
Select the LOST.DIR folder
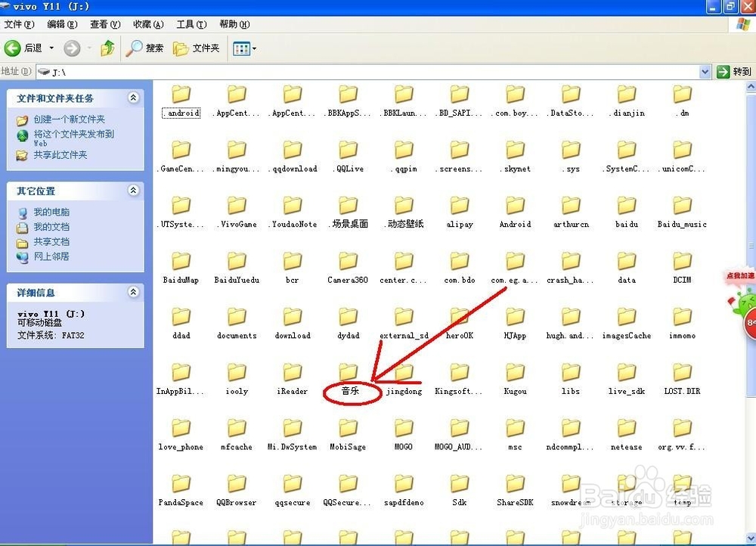tap(682, 380)
